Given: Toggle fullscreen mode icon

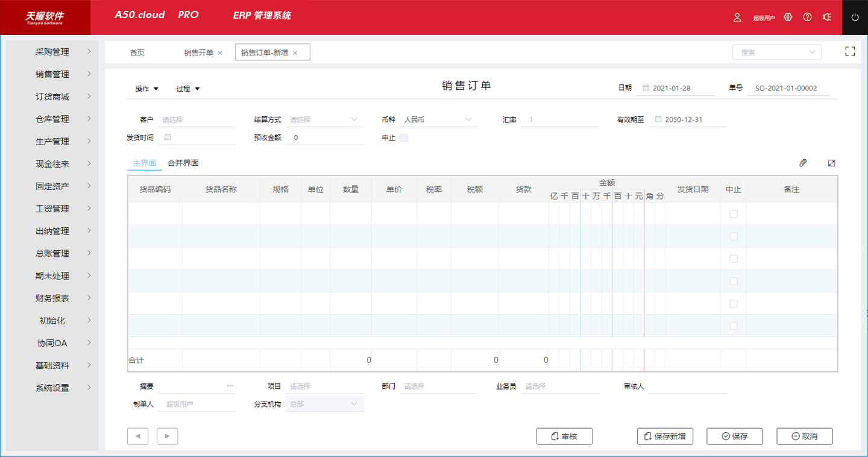Looking at the screenshot, I should click(850, 52).
